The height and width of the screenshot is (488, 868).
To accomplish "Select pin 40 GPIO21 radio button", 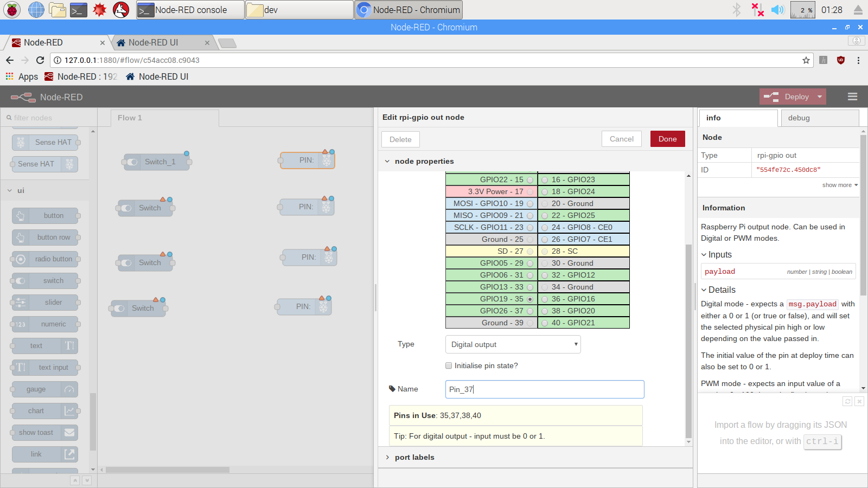I will point(545,323).
